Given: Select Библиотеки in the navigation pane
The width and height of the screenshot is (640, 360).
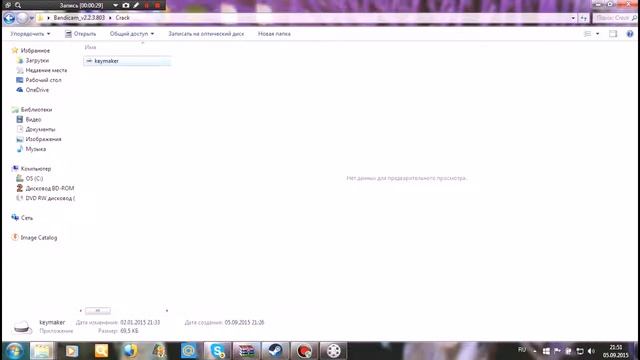Looking at the screenshot, I should tap(36, 109).
